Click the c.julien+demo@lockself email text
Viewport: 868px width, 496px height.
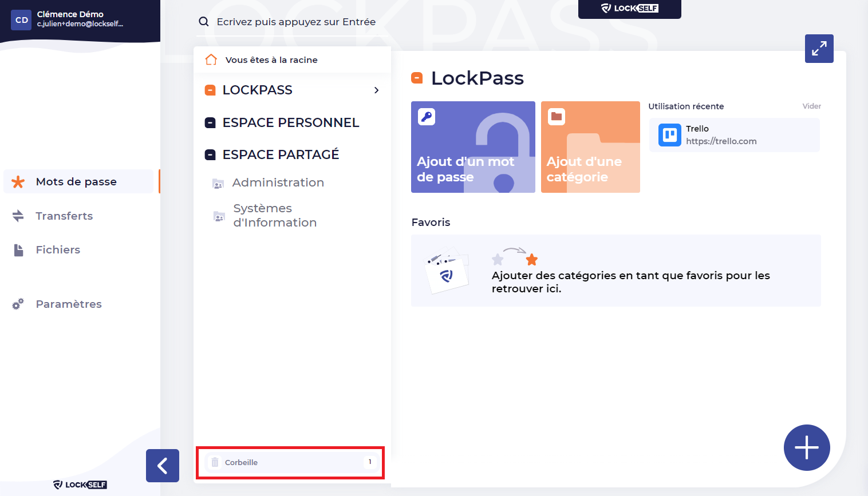click(x=80, y=24)
